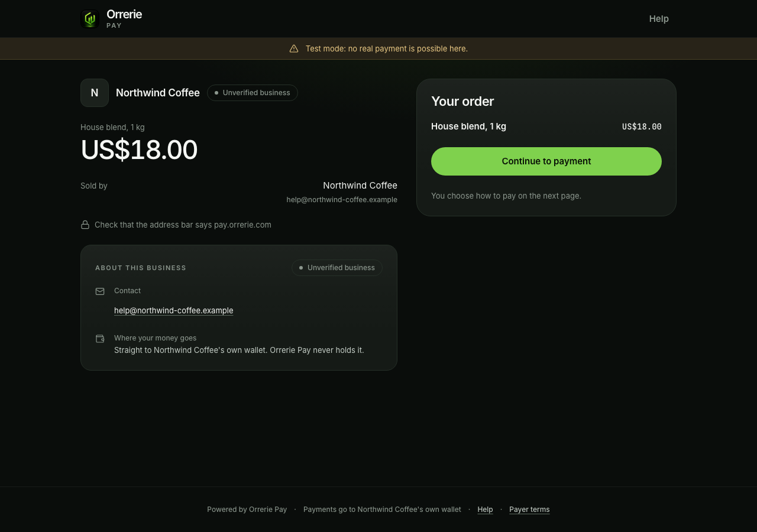
Task: Click the Continue to payment button
Action: click(x=546, y=161)
